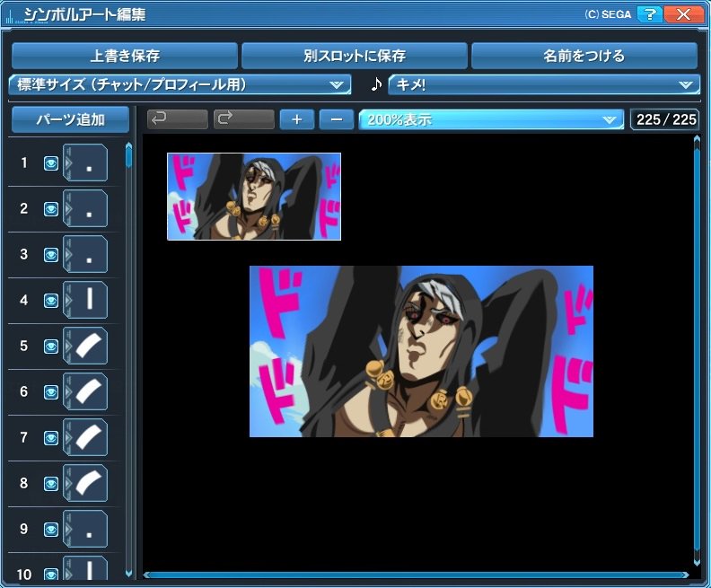711x588 pixels.
Task: Expand part 8 triangle in layer list
Action: (68, 483)
